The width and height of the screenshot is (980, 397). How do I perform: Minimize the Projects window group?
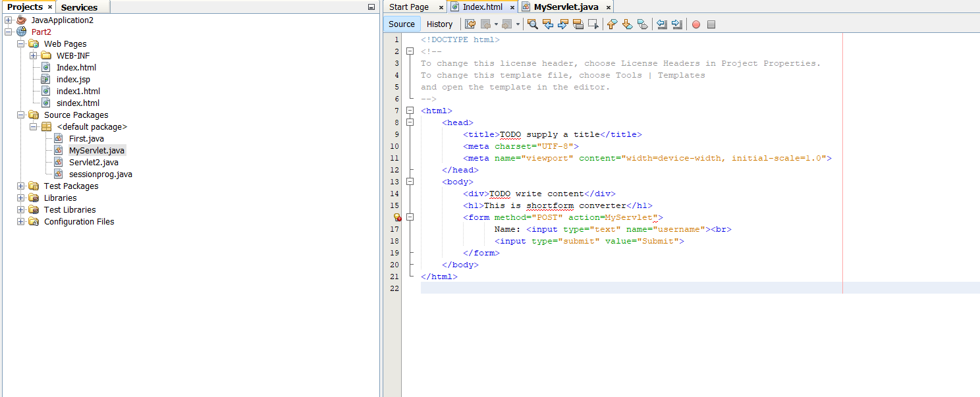[x=371, y=7]
